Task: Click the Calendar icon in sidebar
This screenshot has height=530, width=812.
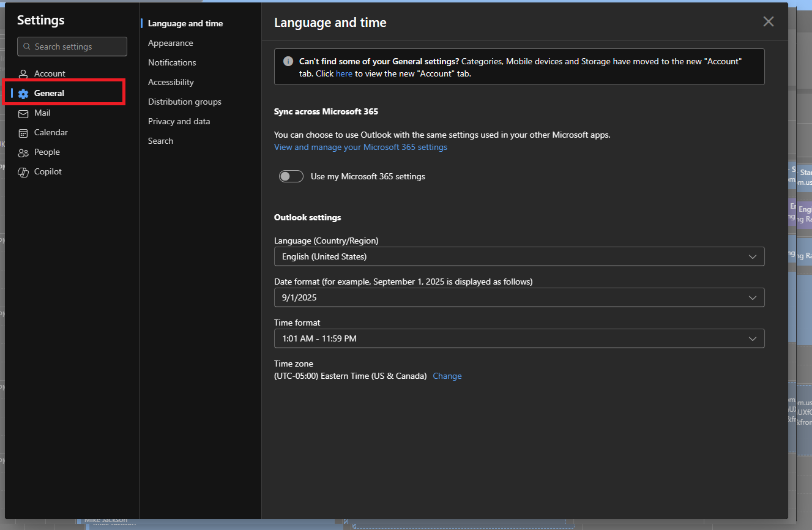Action: coord(23,133)
